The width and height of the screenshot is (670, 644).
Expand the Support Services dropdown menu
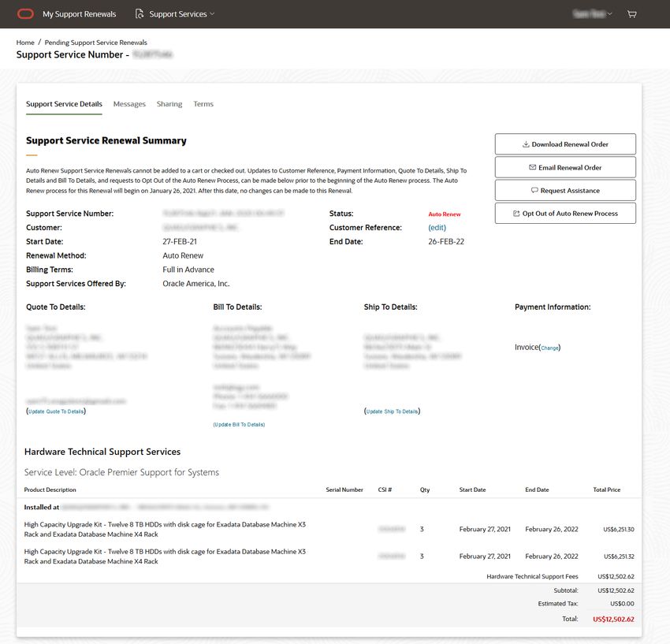pos(181,14)
